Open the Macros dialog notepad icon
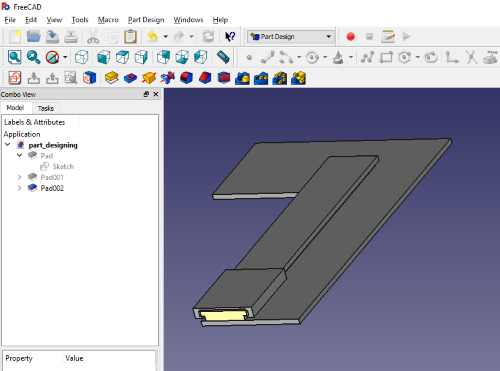The height and width of the screenshot is (371, 500). 388,36
